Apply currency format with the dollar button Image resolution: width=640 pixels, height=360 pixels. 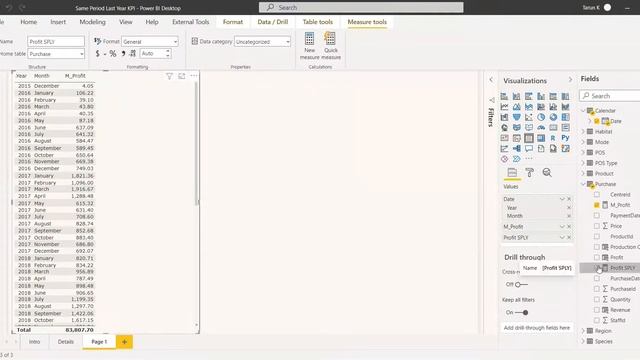[x=97, y=53]
